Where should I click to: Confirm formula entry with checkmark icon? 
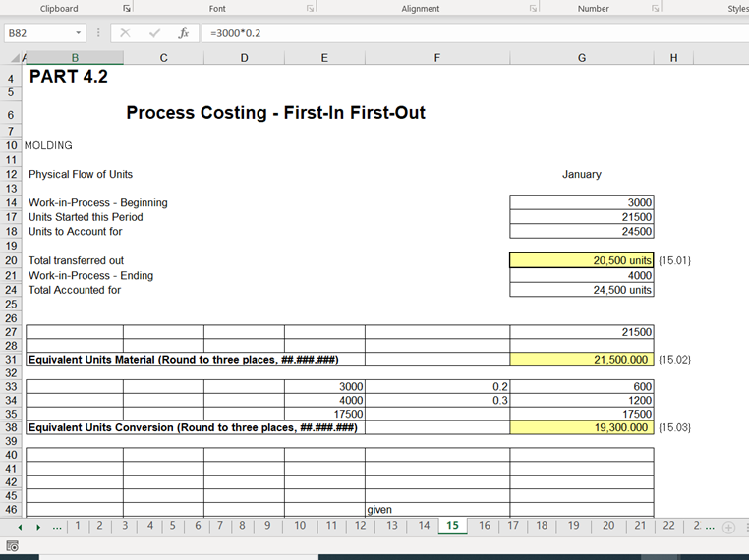tap(154, 33)
